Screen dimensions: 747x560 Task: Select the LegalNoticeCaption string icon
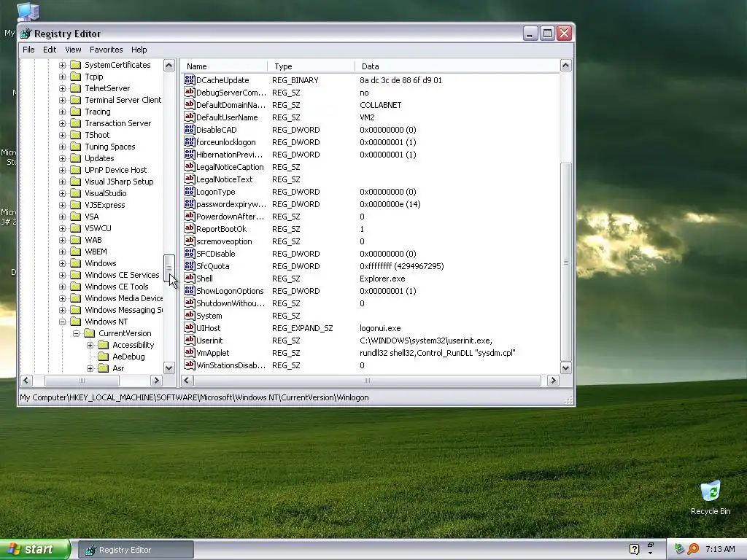pos(189,167)
